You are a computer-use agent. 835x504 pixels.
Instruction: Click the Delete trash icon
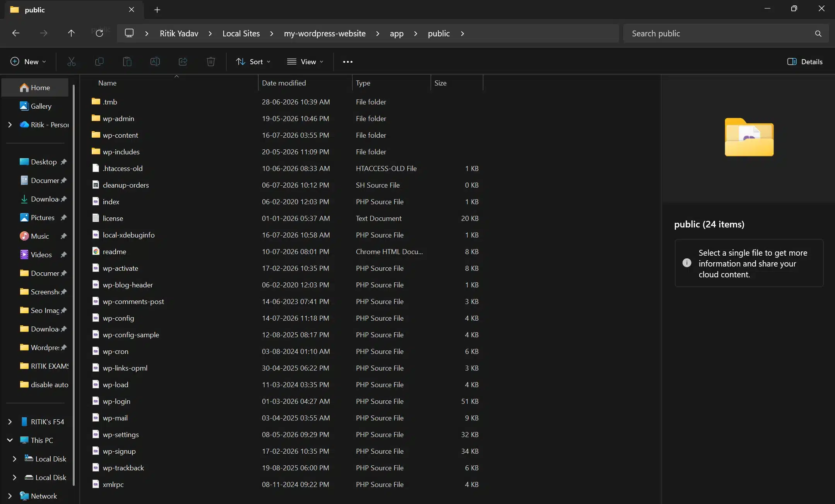[x=211, y=62]
